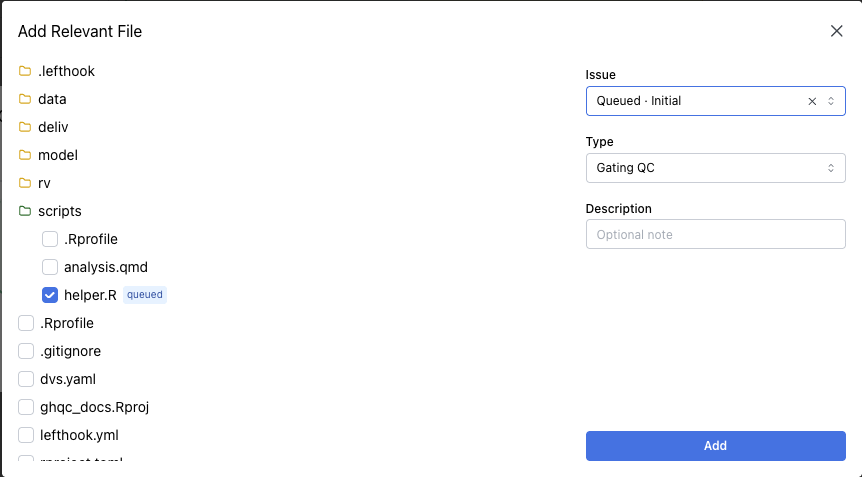Enable the .gitignore checkbox
The width and height of the screenshot is (862, 477).
click(26, 351)
